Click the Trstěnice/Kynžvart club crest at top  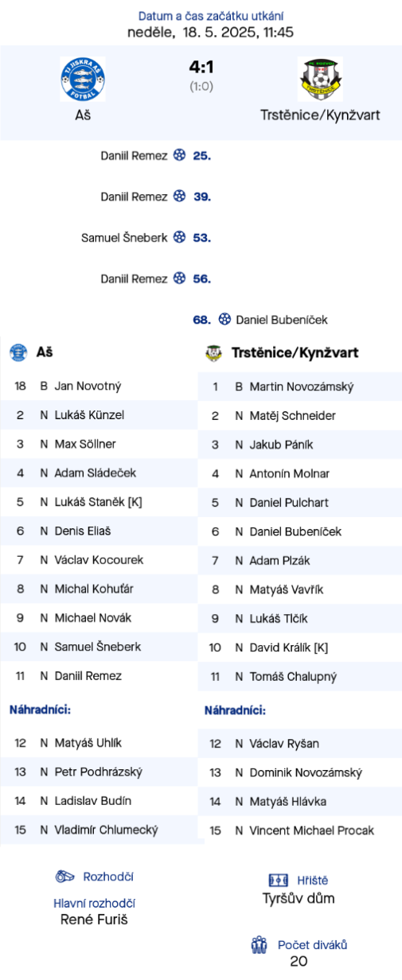tap(320, 79)
